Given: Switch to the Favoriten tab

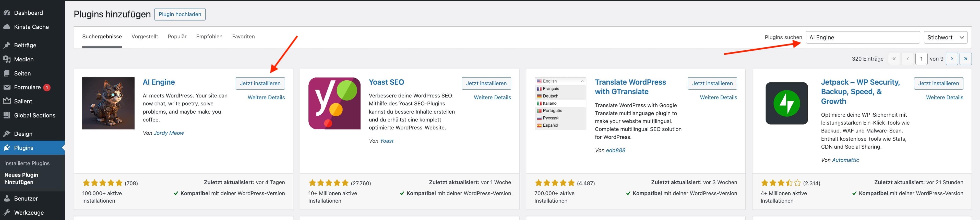Looking at the screenshot, I should 244,37.
